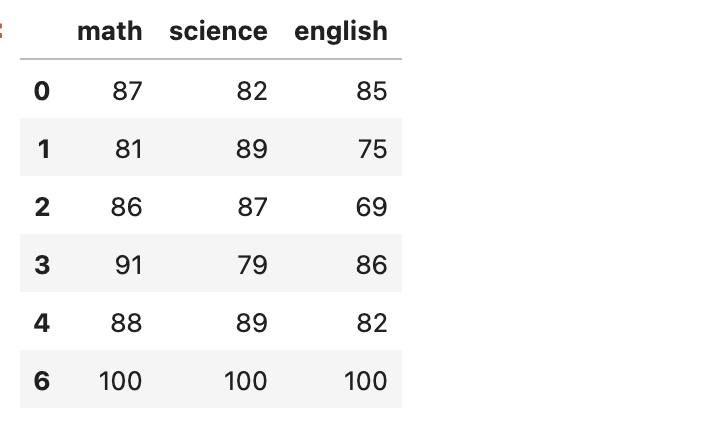Click math score 81 in row 1
716x428 pixels.
(x=127, y=150)
